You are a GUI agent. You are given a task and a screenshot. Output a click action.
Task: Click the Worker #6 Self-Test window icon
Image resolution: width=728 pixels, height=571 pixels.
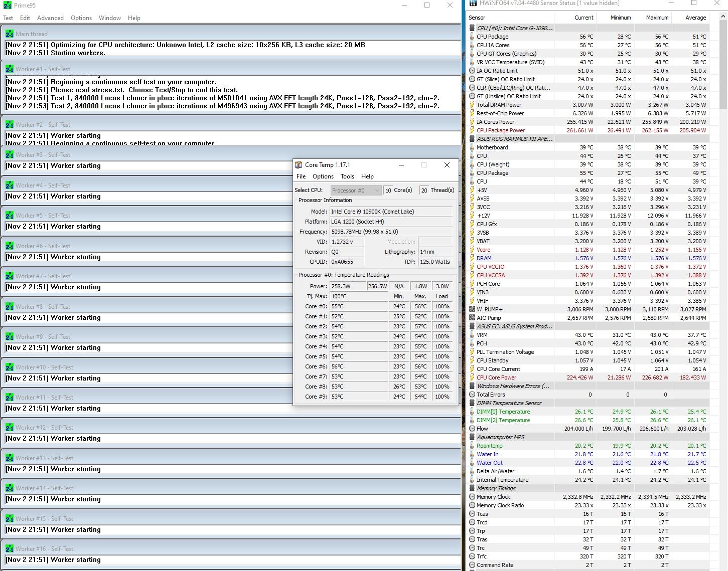pos(10,246)
